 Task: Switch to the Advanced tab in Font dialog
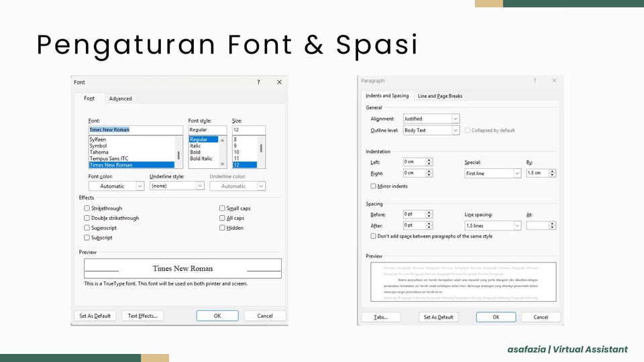[121, 99]
